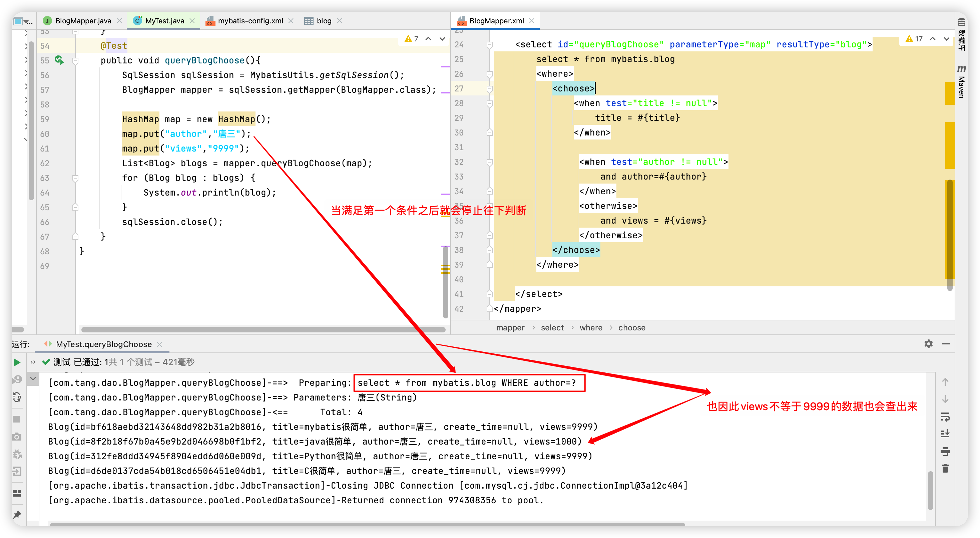Pin the run tab with pin icon
This screenshot has width=980, height=538.
pos(17,515)
